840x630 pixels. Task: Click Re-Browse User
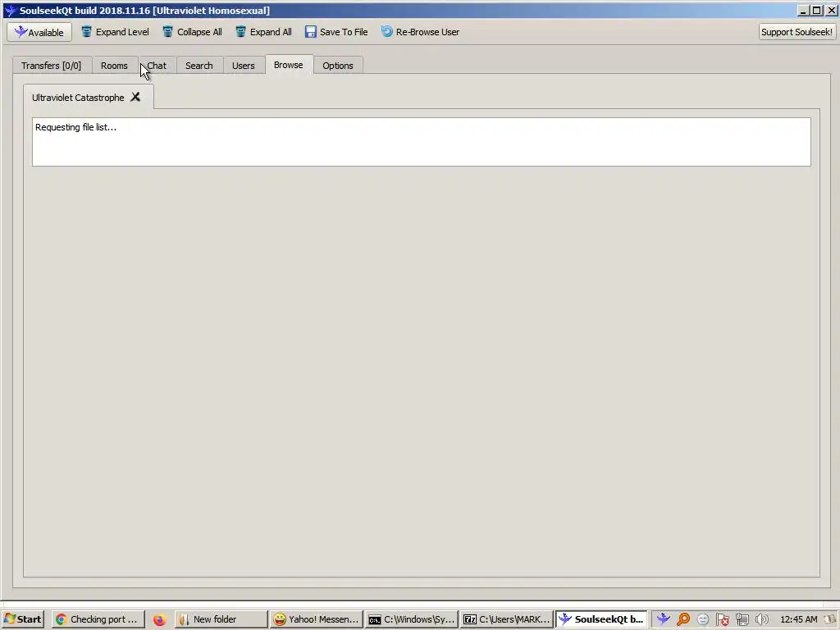[420, 32]
